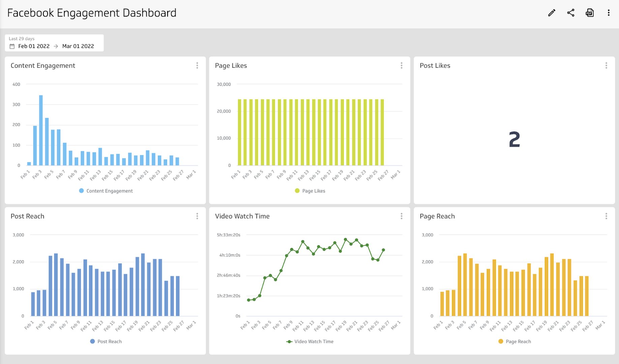Expand options on the Post Reach widget

197,216
